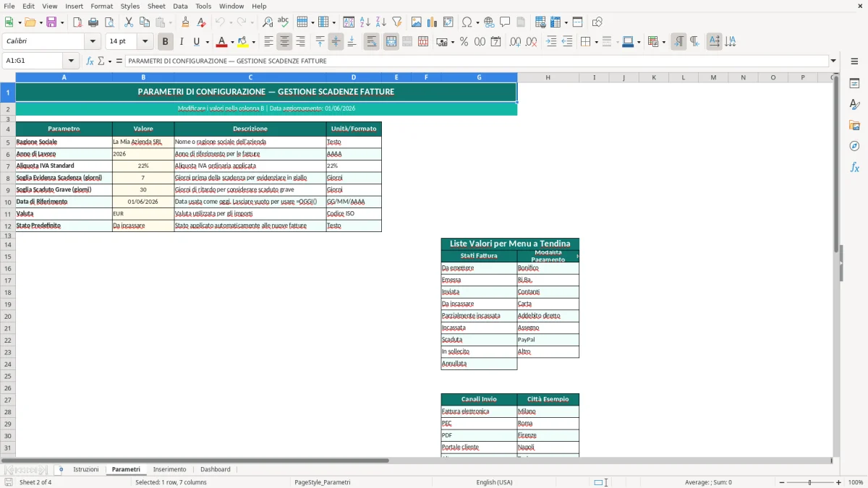868x488 pixels.
Task: Open the Data menu
Action: point(180,6)
